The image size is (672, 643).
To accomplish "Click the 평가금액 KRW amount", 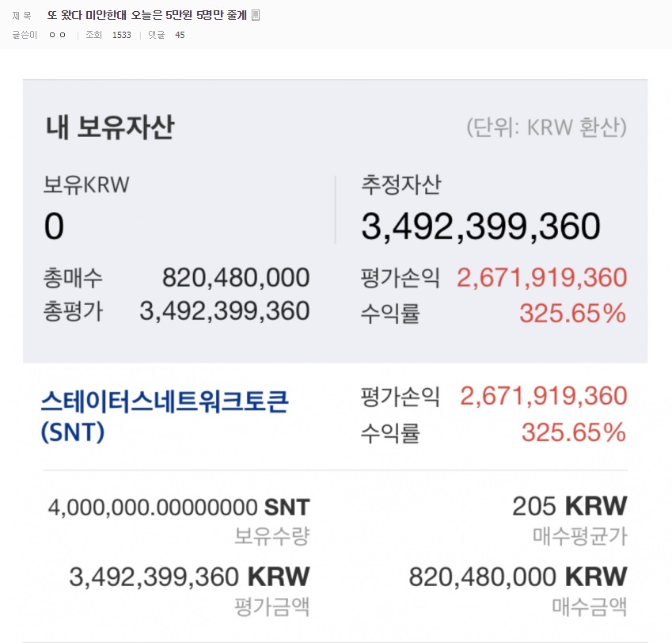I will (189, 576).
